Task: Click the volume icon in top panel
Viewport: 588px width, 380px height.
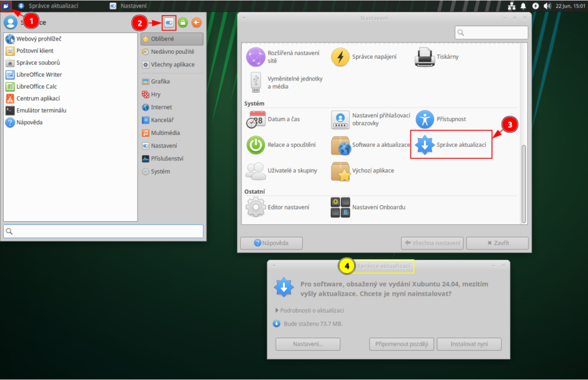Action: point(547,6)
